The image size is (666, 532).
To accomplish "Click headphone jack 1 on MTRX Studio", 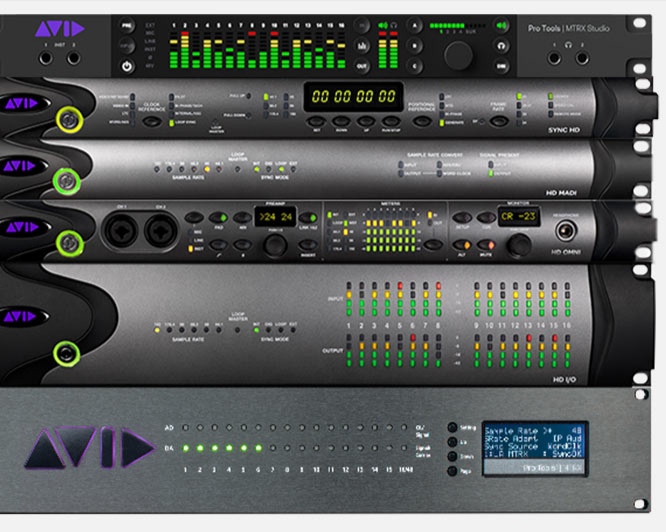I will [554, 58].
